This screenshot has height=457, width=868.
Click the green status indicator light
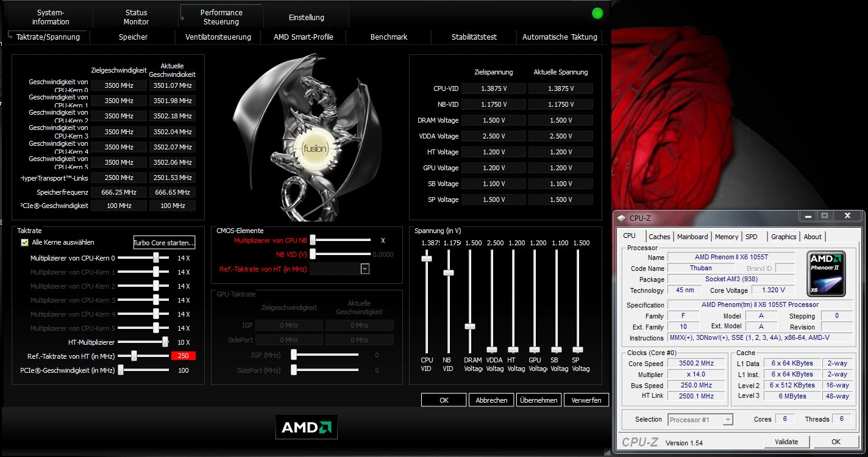597,13
